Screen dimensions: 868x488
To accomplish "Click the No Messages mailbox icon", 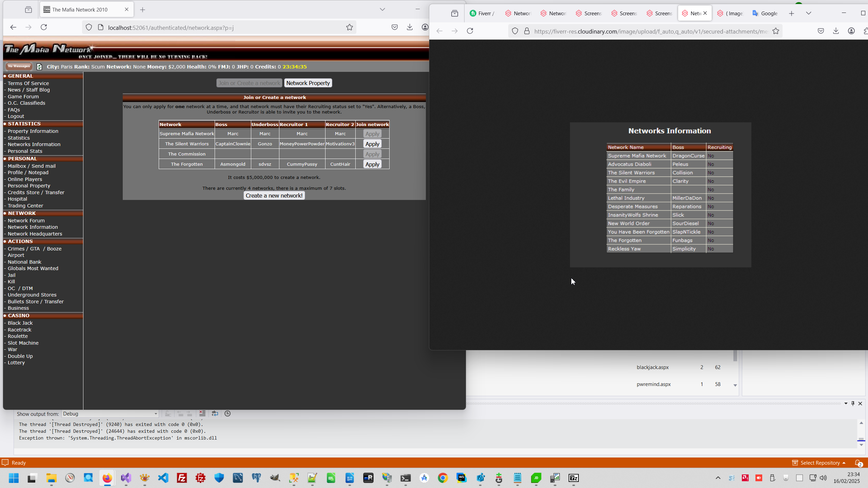I will (x=19, y=66).
